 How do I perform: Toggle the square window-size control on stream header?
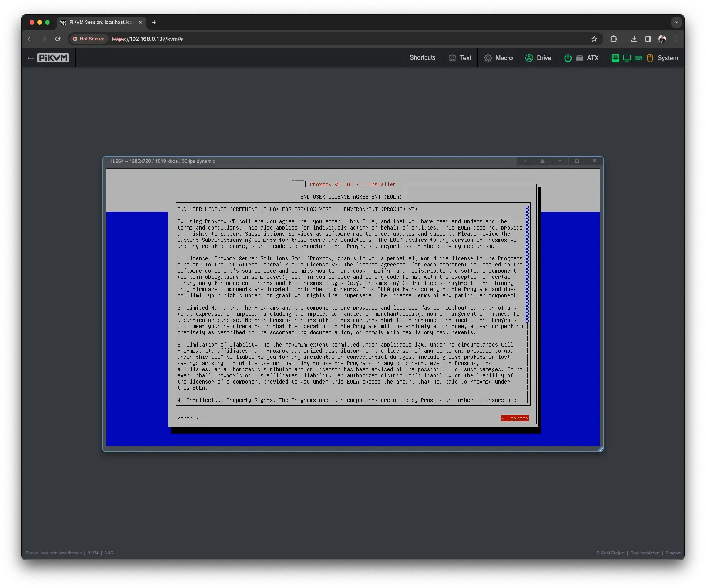(x=577, y=161)
